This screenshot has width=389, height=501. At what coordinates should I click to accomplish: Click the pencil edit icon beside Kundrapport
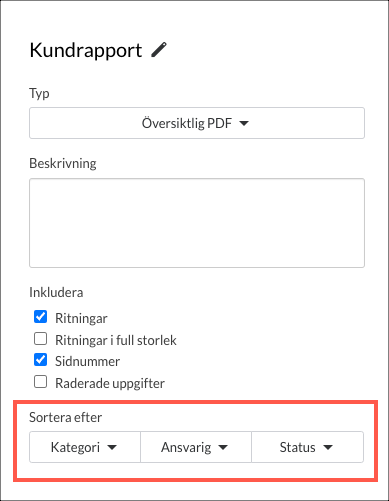click(x=159, y=50)
